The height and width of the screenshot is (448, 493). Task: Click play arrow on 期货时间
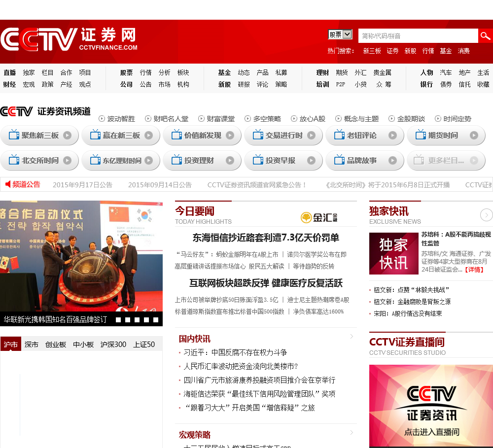click(474, 135)
